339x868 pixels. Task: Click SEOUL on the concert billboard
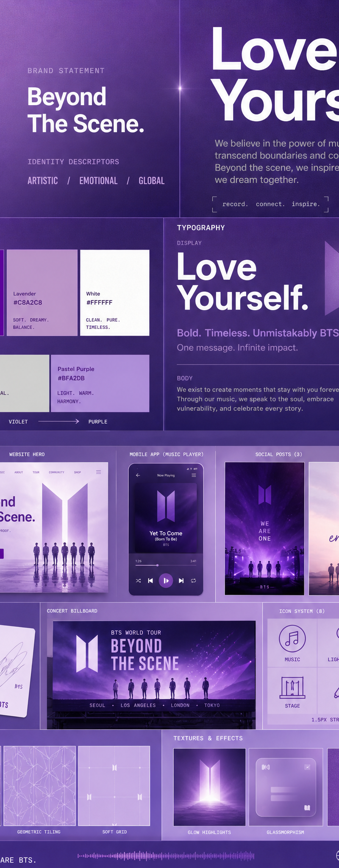point(97,705)
